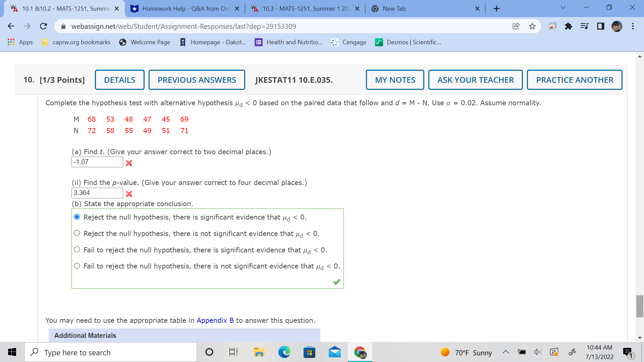Expand the tab search dropdown chevron

(563, 8)
